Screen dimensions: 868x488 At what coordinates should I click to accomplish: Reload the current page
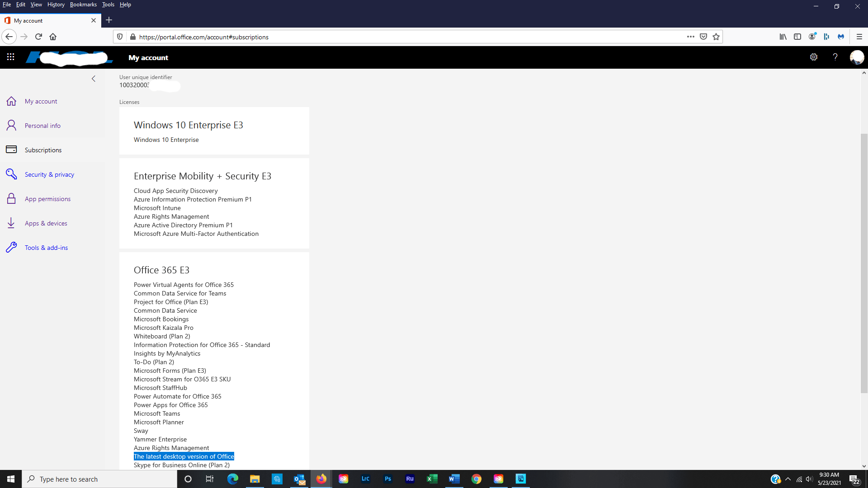tap(38, 37)
